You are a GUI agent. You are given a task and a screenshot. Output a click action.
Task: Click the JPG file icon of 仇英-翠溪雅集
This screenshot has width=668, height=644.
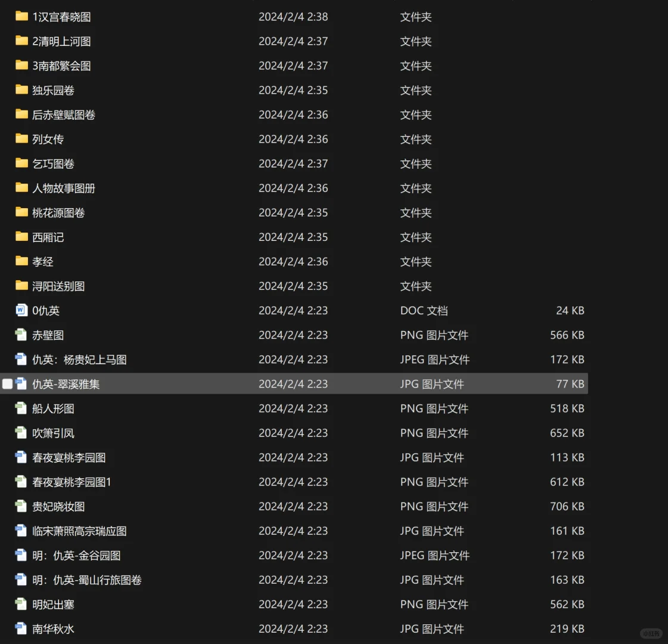(x=21, y=383)
